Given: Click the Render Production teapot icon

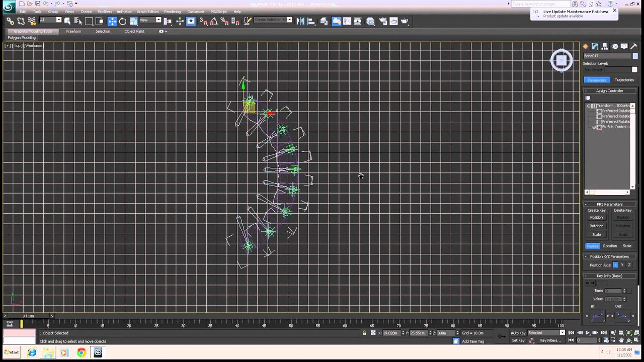Looking at the screenshot, I should point(405,21).
